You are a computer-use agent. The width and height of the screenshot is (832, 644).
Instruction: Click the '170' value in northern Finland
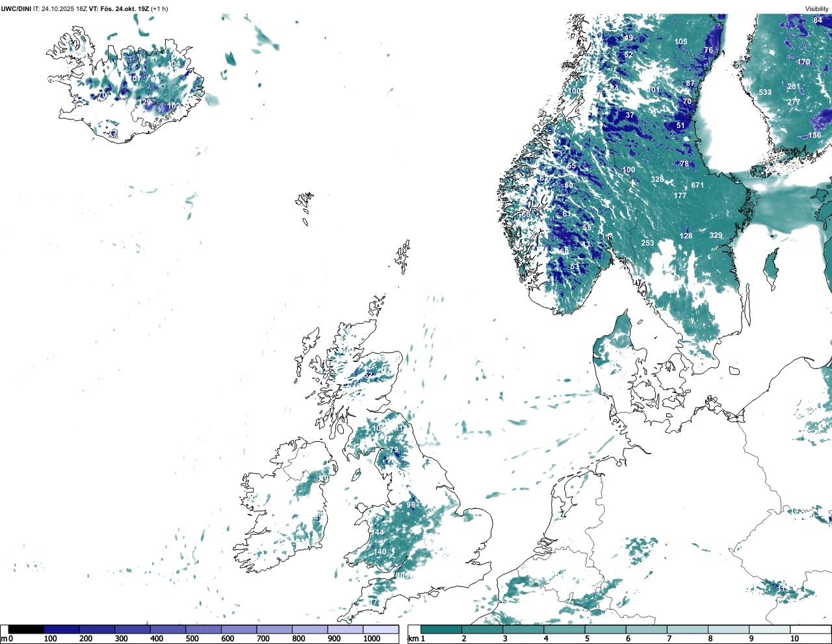(804, 62)
